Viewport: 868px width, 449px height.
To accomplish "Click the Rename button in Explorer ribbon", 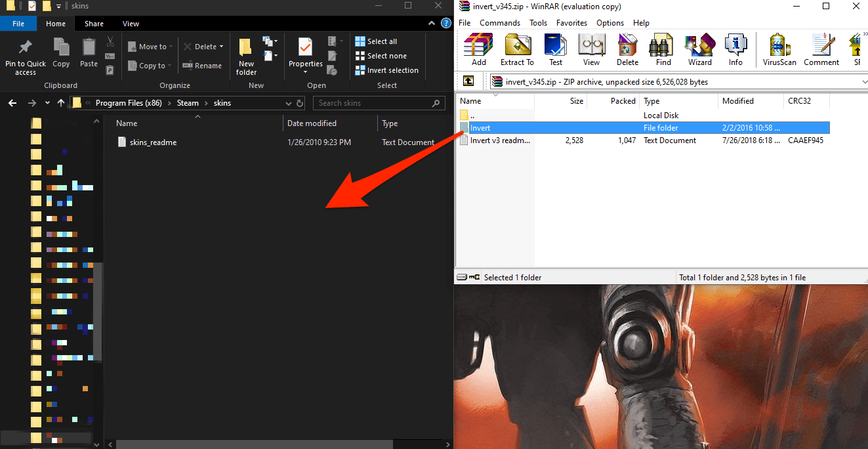I will point(202,66).
